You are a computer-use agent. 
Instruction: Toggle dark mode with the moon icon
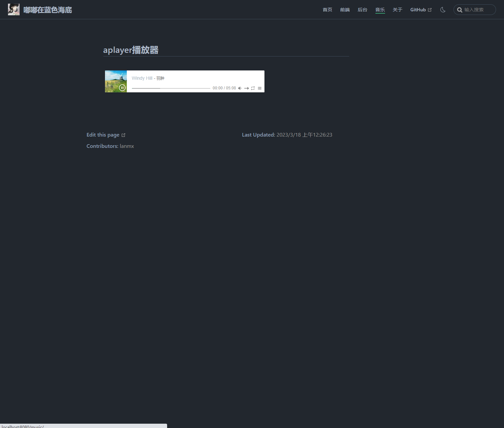tap(443, 10)
